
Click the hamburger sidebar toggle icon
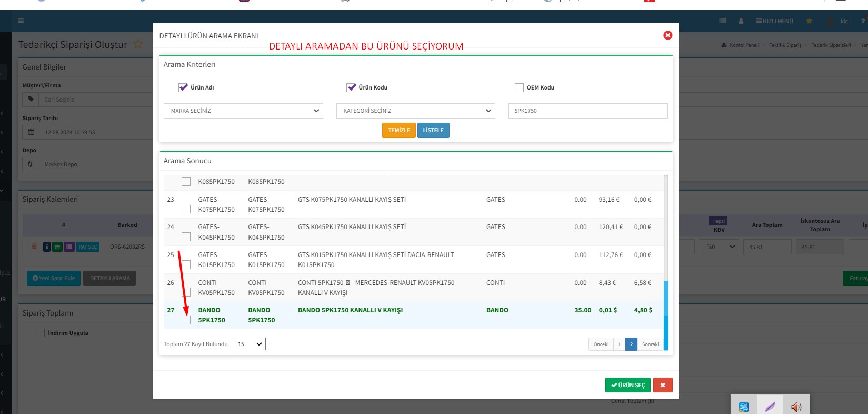tap(21, 21)
